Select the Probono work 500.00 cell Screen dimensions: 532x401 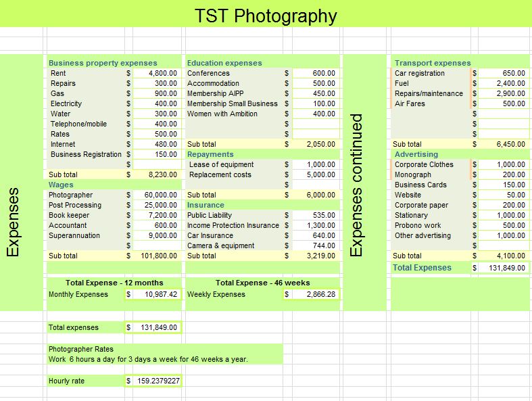(x=504, y=225)
